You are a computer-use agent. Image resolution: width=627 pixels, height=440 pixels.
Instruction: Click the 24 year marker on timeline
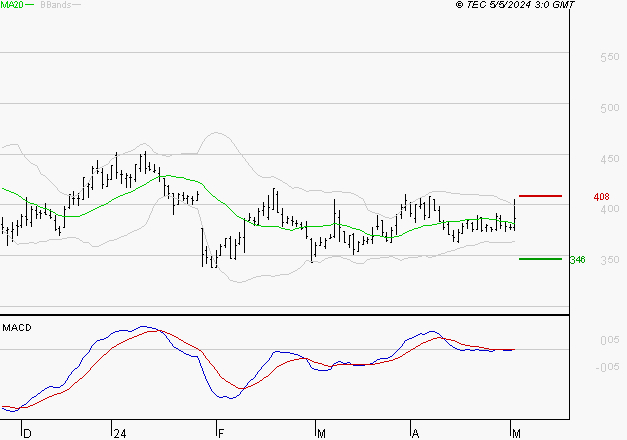click(x=120, y=434)
